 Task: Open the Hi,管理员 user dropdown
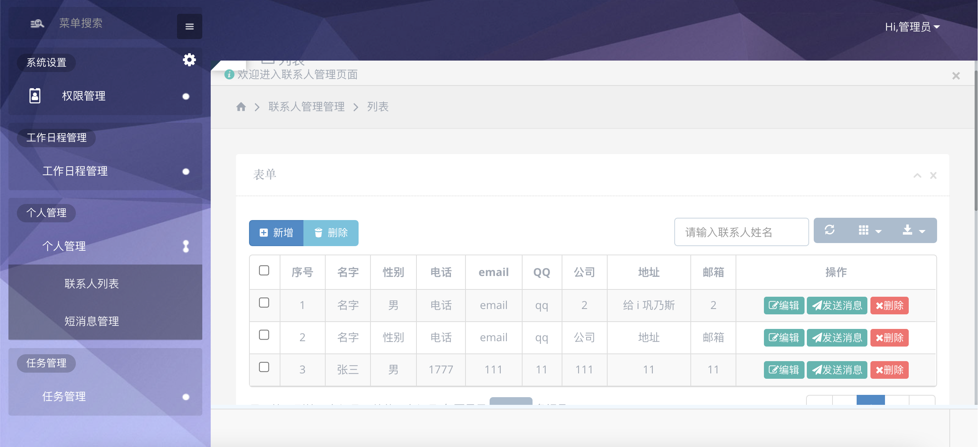[x=912, y=27]
